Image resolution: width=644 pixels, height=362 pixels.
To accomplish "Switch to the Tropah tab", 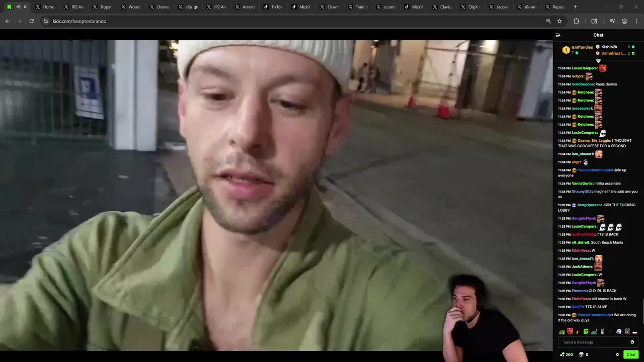I will coord(102,7).
